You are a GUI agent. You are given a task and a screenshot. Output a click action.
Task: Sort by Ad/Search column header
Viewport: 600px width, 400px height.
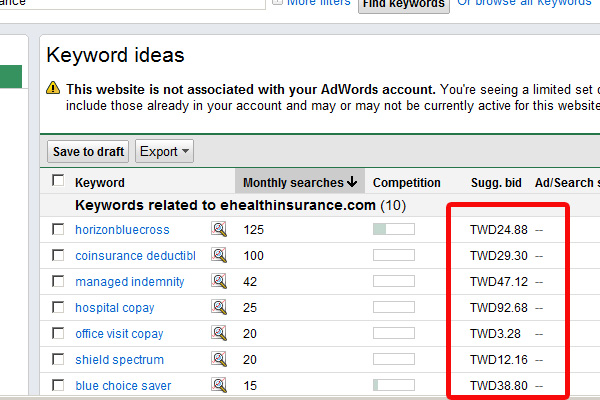coord(567,183)
